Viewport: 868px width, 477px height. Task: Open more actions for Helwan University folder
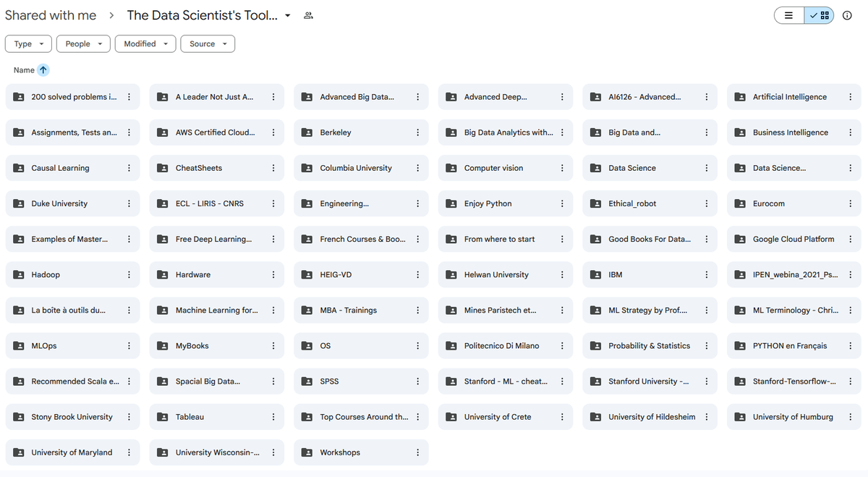click(562, 275)
